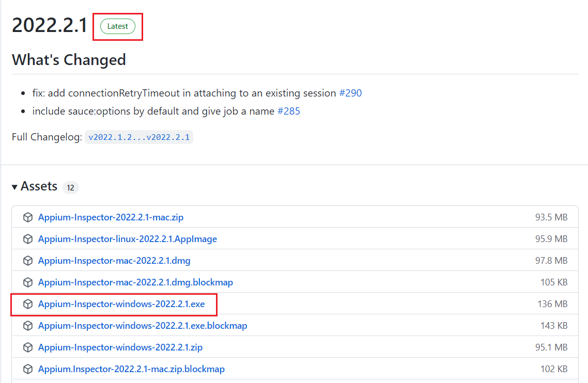Image resolution: width=588 pixels, height=383 pixels.
Task: Open the v2022.1.2...v2022.2.1 changelog comparison
Action: click(x=139, y=137)
